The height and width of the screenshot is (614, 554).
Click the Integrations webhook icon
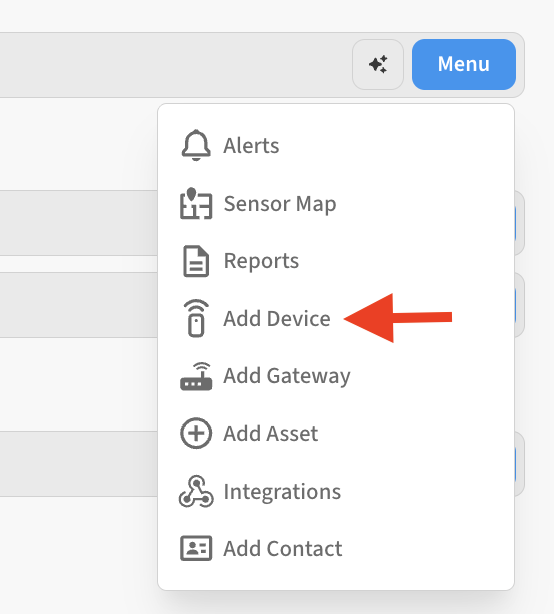196,491
